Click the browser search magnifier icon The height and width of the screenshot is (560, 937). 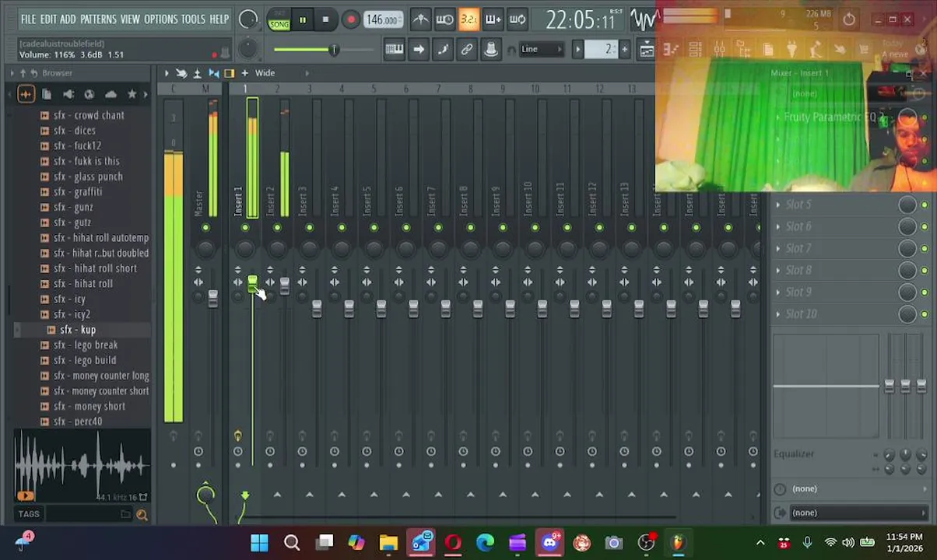click(142, 514)
